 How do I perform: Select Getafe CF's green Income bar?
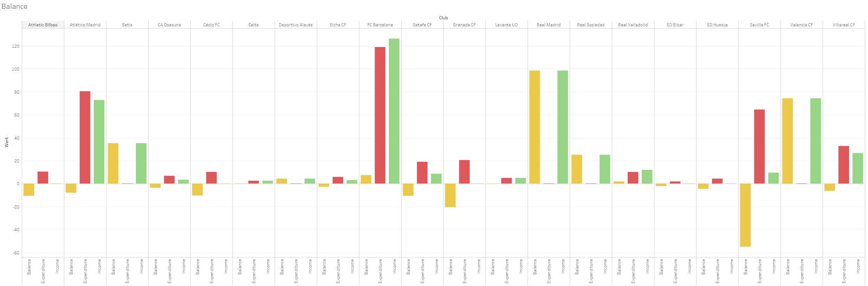point(436,179)
